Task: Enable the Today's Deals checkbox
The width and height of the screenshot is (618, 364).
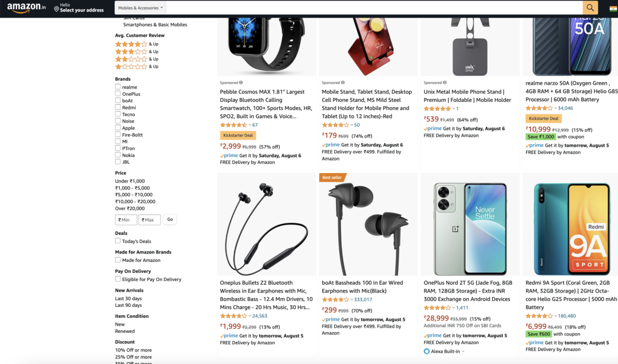Action: click(x=118, y=241)
